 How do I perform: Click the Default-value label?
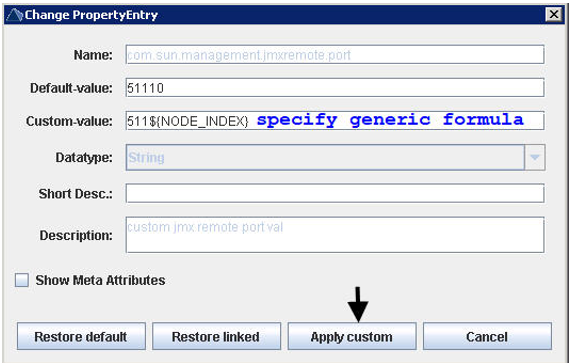pos(71,88)
